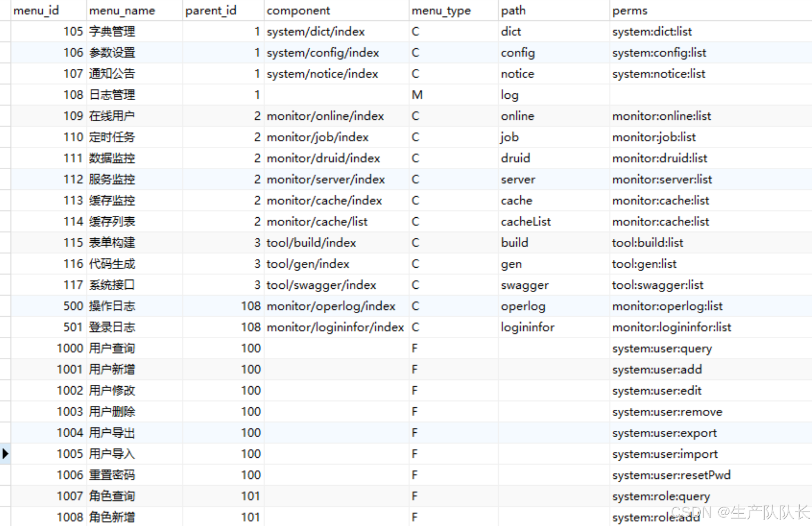Click the monitor/druid/index component cell

323,158
